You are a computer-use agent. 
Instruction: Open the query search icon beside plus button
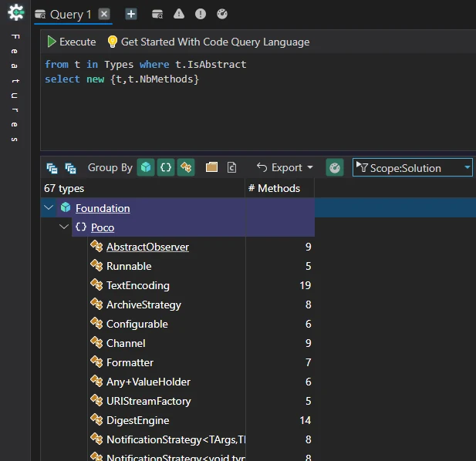coord(157,14)
